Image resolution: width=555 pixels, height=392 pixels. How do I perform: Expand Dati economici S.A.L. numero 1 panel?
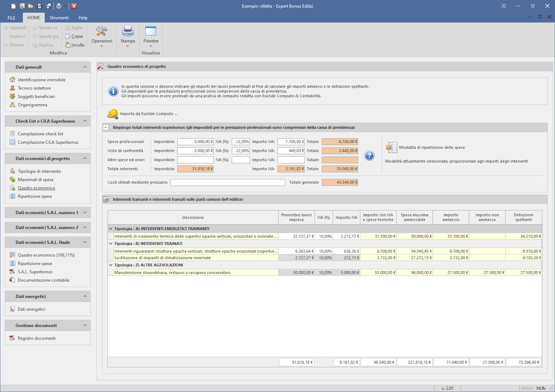tap(85, 213)
